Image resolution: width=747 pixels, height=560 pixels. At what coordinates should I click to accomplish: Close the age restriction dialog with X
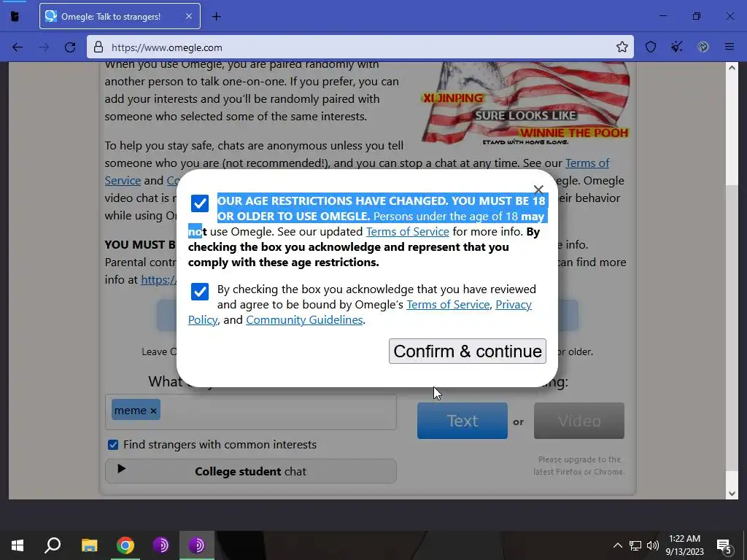[538, 190]
